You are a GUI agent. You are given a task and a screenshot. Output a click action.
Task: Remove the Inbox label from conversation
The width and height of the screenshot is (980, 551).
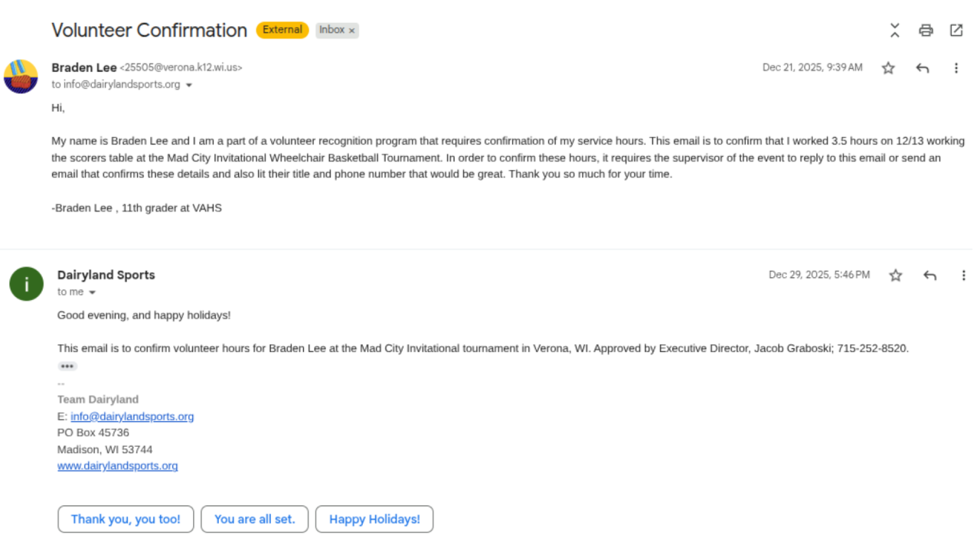pyautogui.click(x=352, y=31)
